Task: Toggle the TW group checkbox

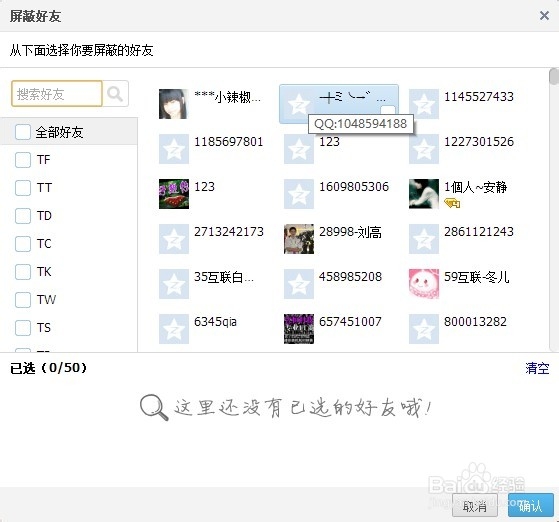Action: 23,300
